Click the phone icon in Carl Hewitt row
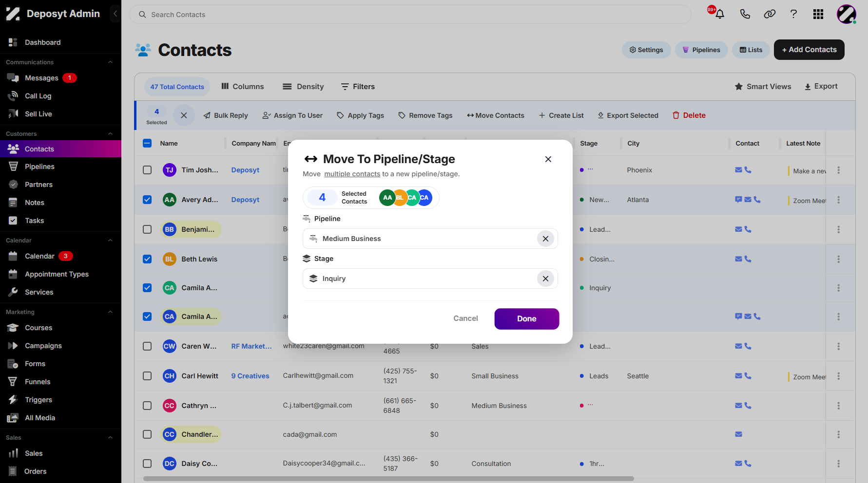Screen dimensions: 868x483 click(x=748, y=376)
